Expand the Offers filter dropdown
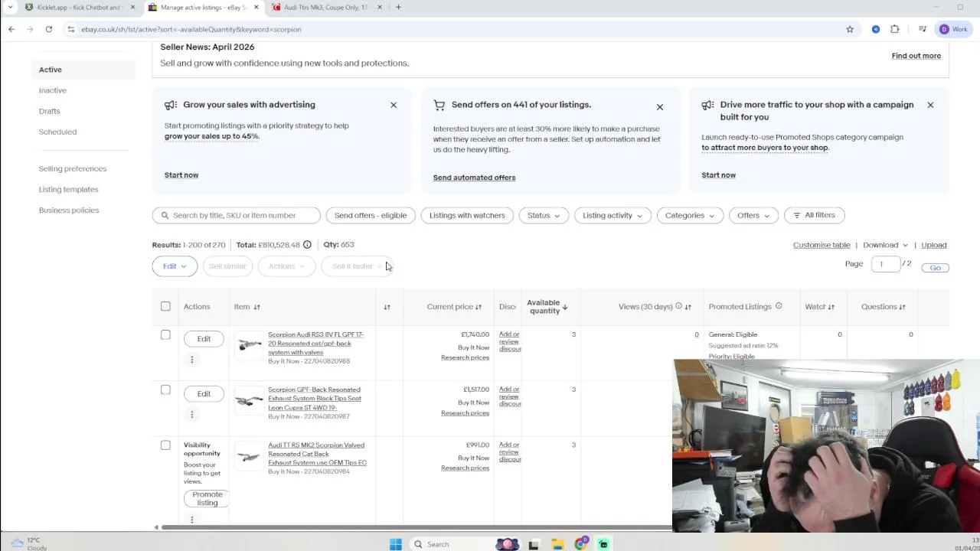The image size is (980, 551). click(753, 215)
